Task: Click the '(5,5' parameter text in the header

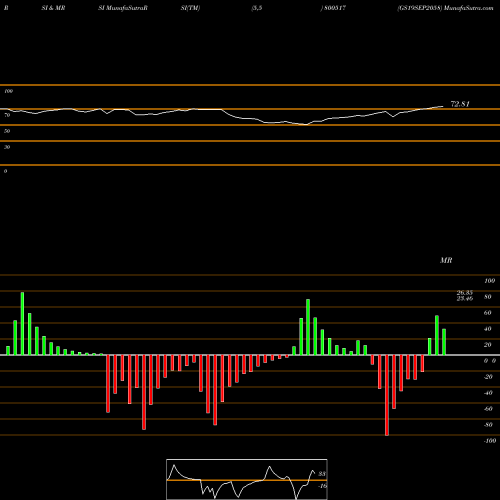Action: tap(257, 8)
